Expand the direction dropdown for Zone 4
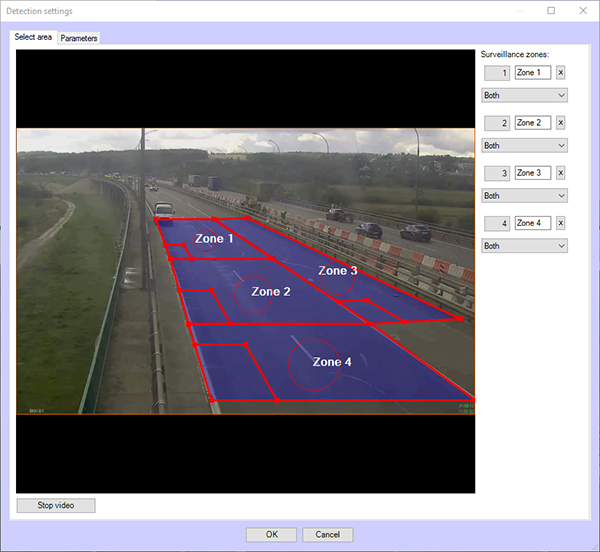 [524, 246]
